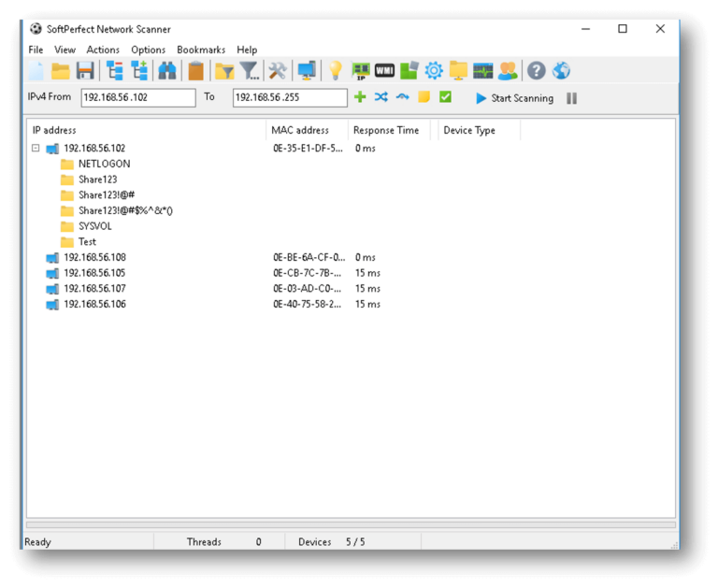Click the pause scanning button
The width and height of the screenshot is (718, 588).
pos(571,98)
